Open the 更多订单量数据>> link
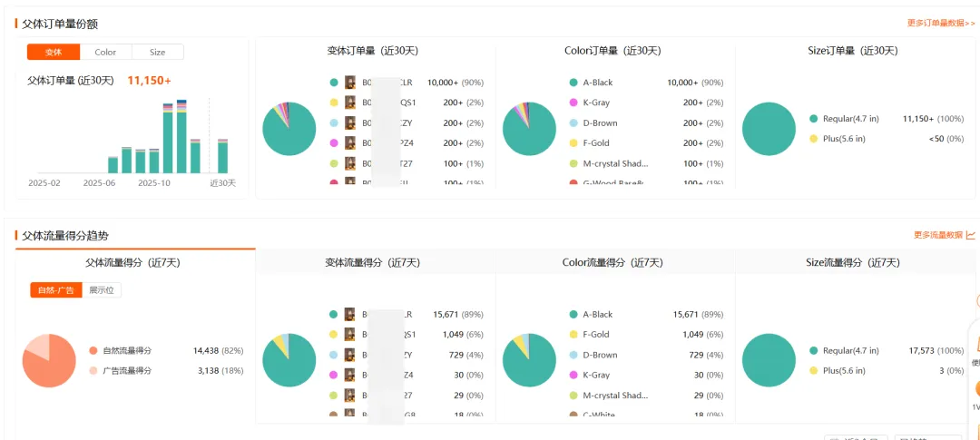This screenshot has height=440, width=980. coord(941,23)
